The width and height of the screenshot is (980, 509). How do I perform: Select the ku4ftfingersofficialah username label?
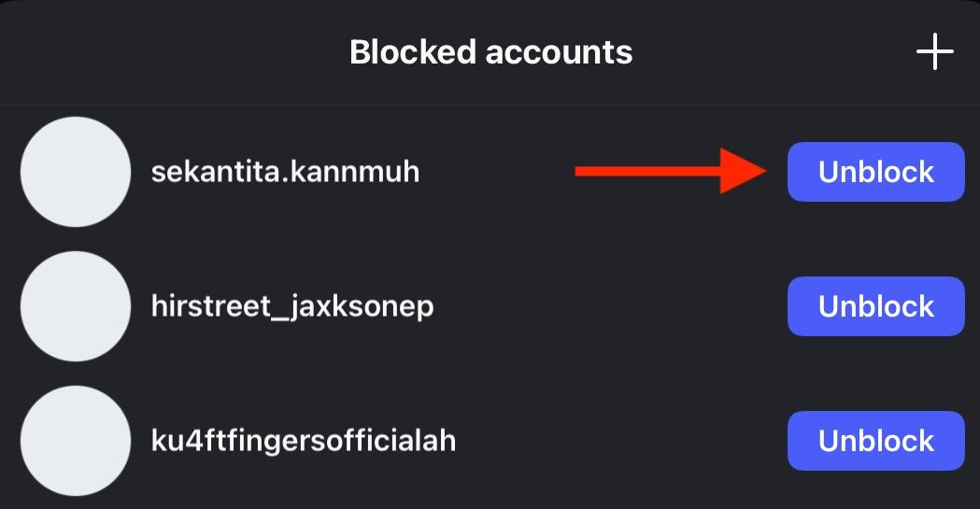click(x=304, y=441)
